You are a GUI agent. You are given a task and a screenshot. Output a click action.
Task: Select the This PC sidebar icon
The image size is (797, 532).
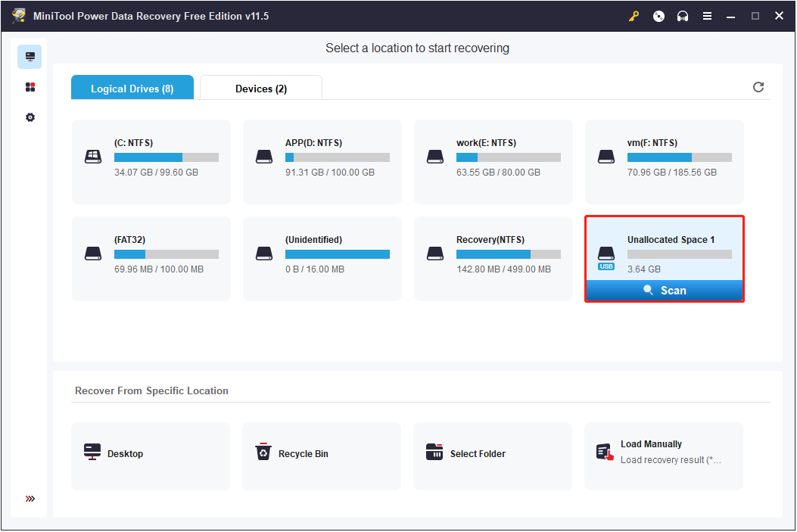click(30, 57)
